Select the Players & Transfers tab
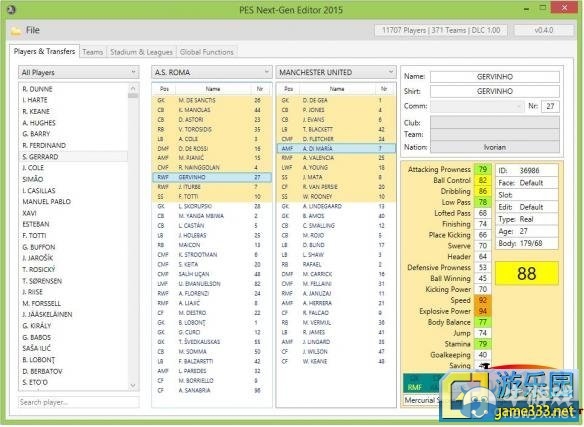The image size is (584, 427). pos(44,51)
